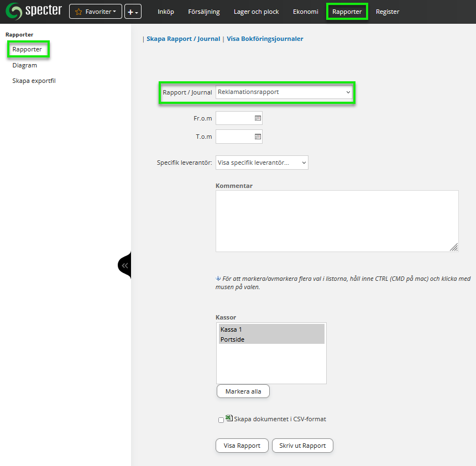Open the T.o.m date calendar picker
Image resolution: width=476 pixels, height=466 pixels.
tap(258, 137)
